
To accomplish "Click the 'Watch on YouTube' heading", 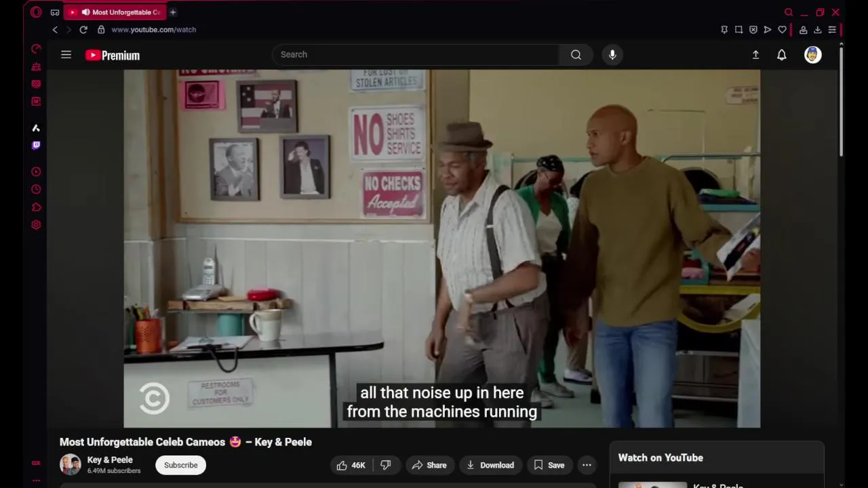I will click(660, 458).
